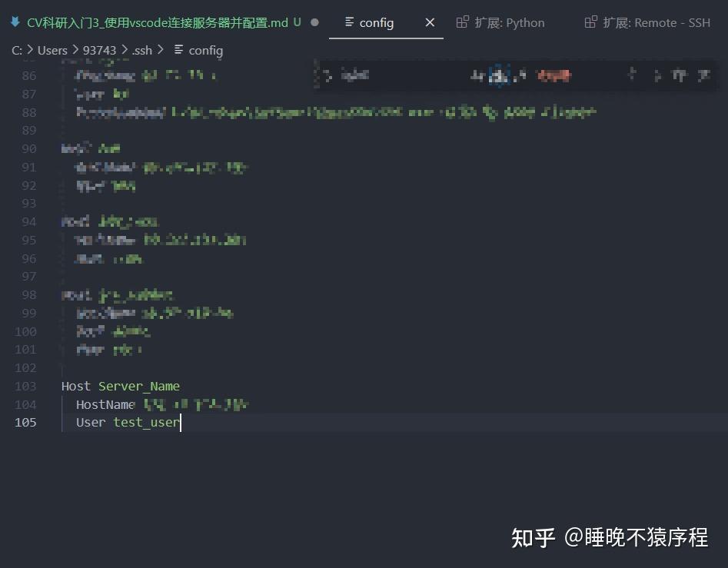This screenshot has width=728, height=568.
Task: Click the config file icon in the breadcrumb
Action: (x=178, y=50)
